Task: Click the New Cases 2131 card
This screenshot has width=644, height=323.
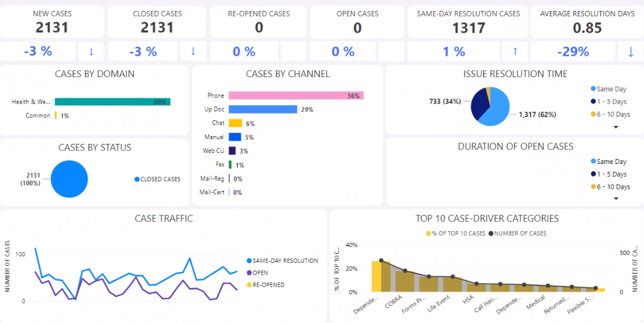Action: [x=52, y=22]
